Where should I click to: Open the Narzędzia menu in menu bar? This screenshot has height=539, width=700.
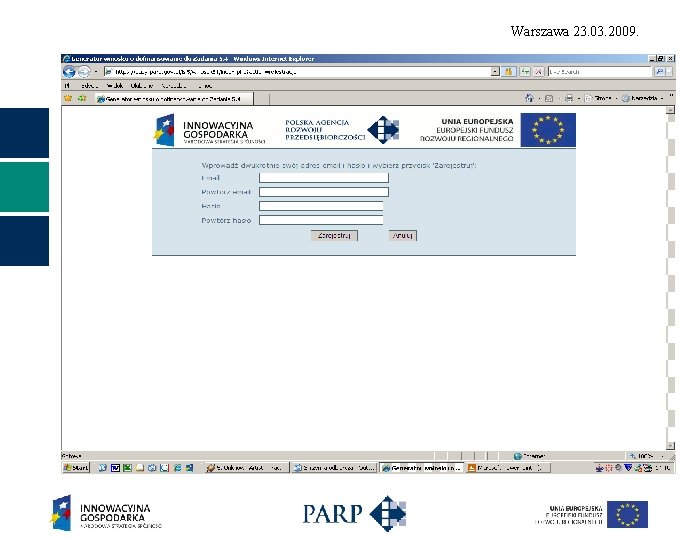click(x=173, y=85)
